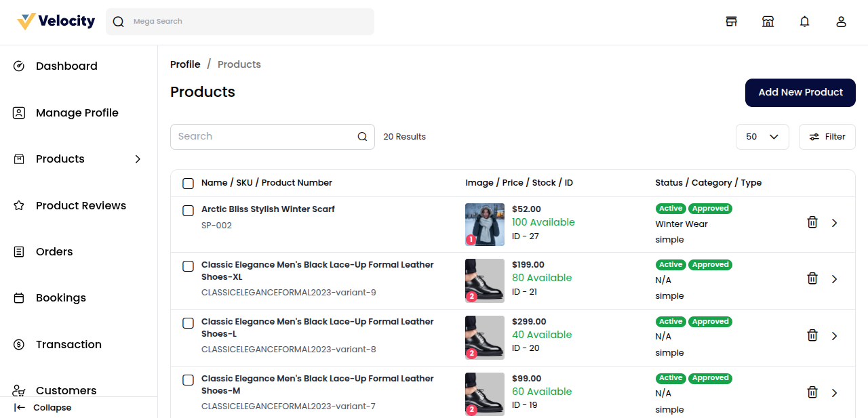Check the select-all checkbox in table header
The width and height of the screenshot is (868, 418).
[188, 183]
